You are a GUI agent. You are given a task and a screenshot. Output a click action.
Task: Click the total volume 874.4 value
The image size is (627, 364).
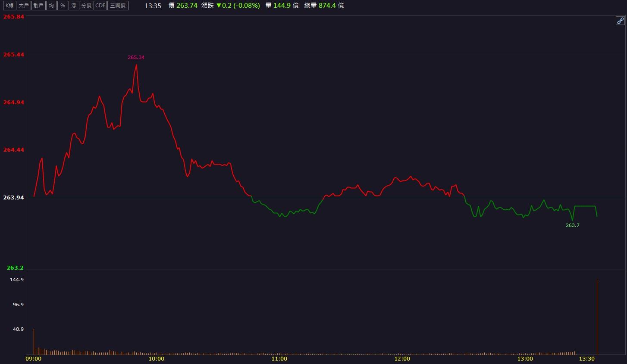[x=327, y=6]
